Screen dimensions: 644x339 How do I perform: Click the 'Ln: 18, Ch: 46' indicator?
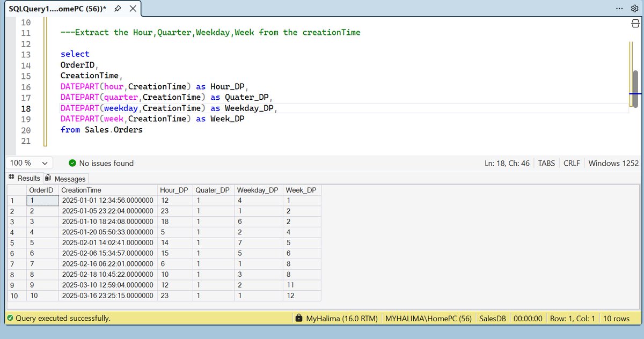(x=507, y=163)
